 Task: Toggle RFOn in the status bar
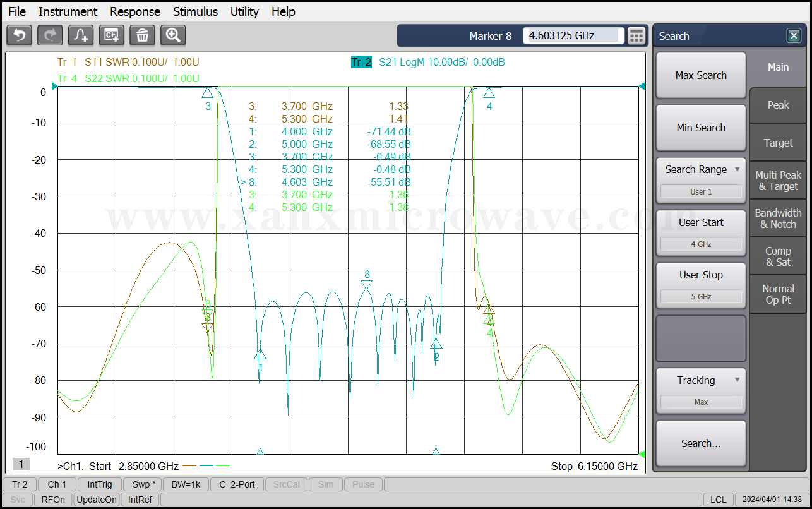click(52, 500)
